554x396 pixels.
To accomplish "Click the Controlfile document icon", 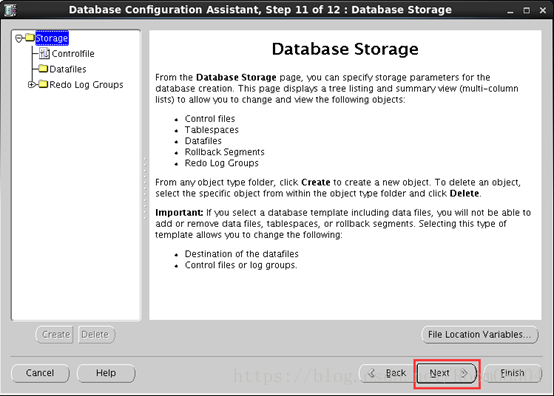I will point(44,53).
